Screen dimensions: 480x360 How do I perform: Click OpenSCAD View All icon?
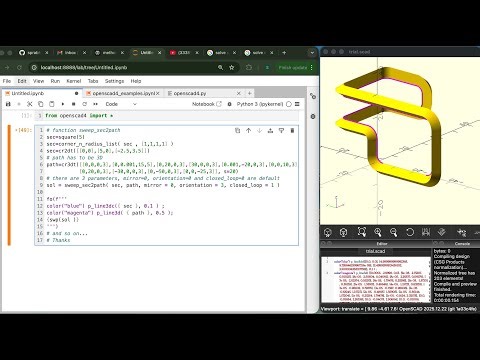click(362, 232)
